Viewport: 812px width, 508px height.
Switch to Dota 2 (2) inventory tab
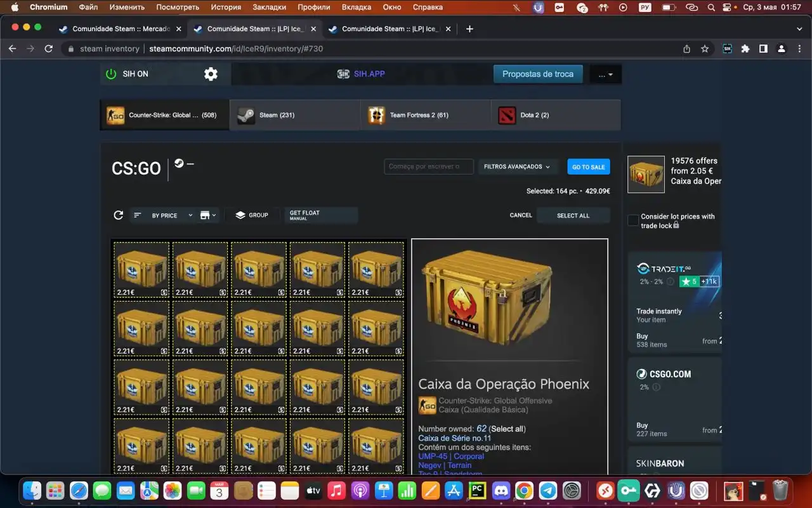tap(556, 115)
